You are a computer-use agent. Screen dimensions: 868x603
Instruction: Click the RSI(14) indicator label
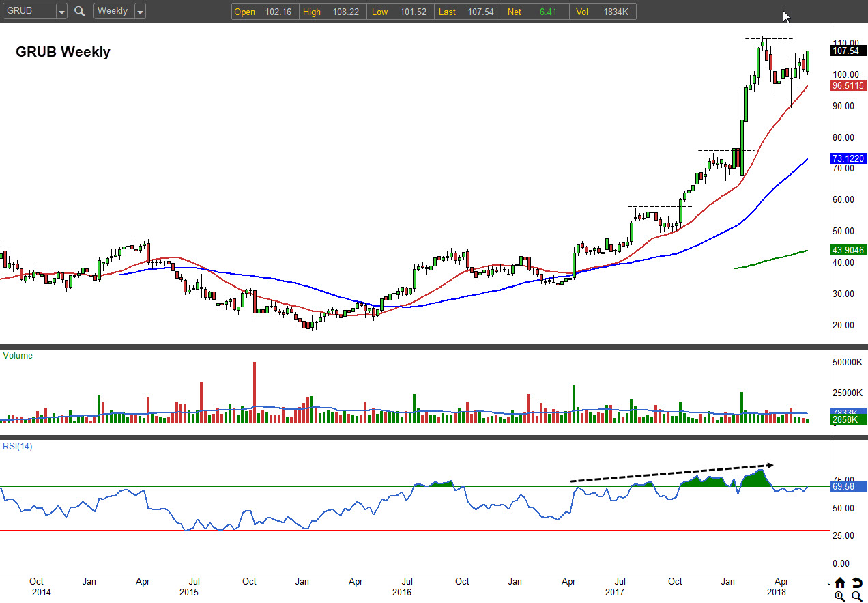point(18,447)
